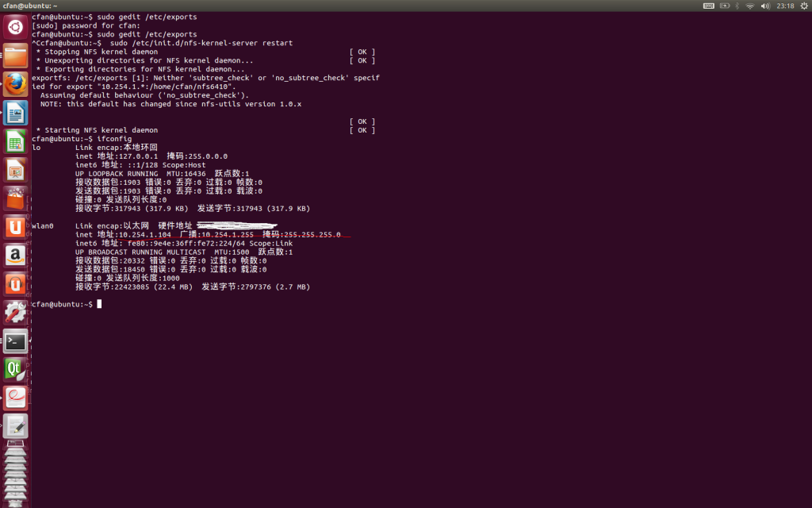Launch Qt Creator from launcher
Screen dimensions: 812x508
click(16, 369)
